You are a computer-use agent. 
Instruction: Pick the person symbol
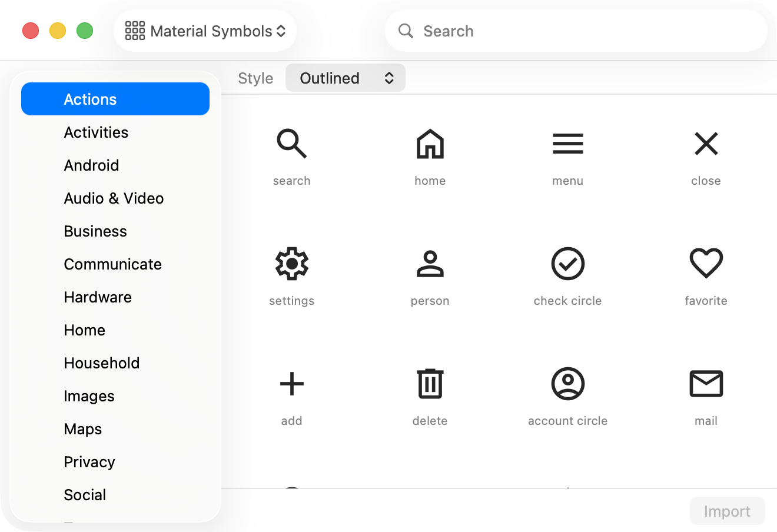point(430,264)
